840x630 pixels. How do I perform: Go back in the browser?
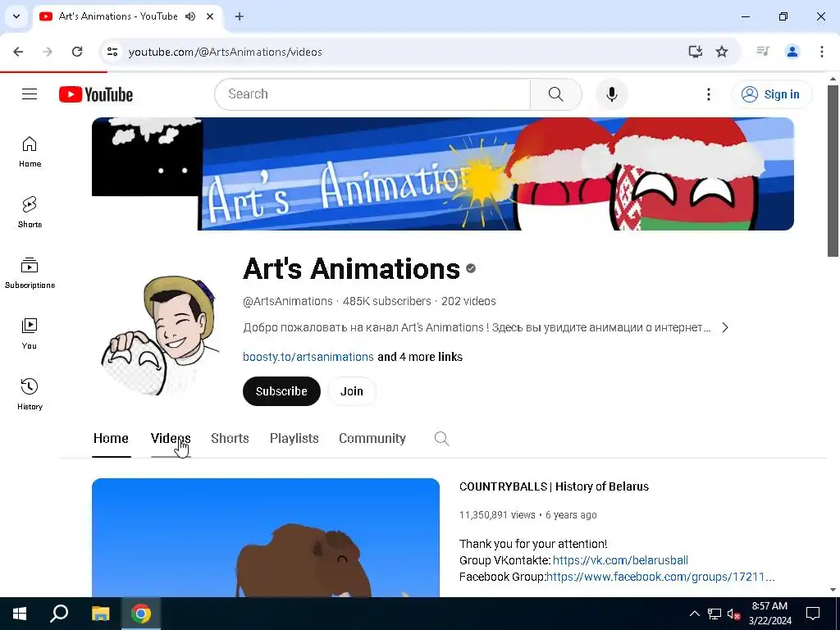[18, 52]
